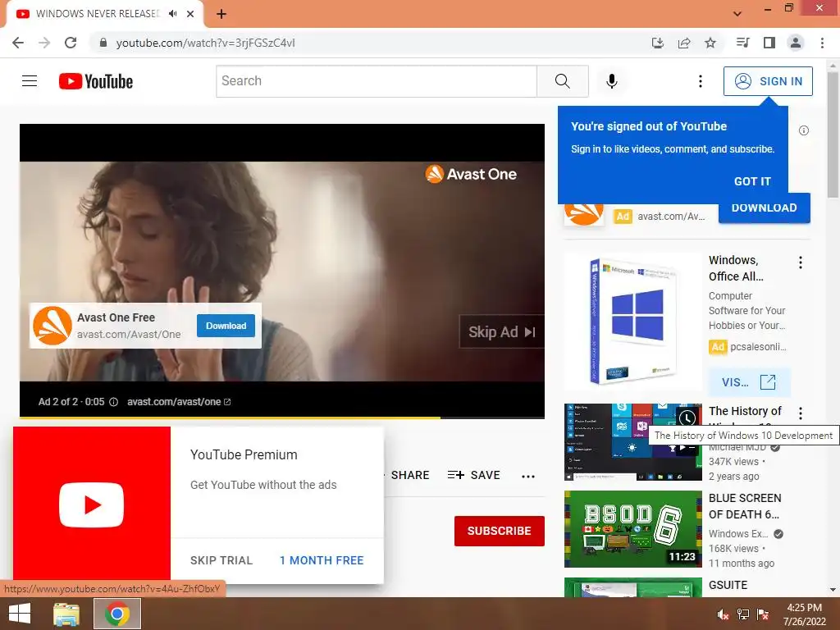Click SAVE to playlist button
The height and width of the screenshot is (630, 840).
[x=474, y=475]
